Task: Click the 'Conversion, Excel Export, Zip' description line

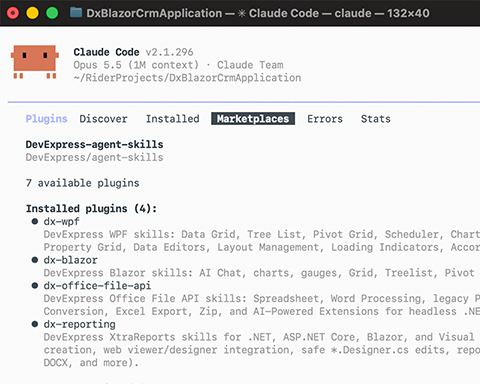Action: tap(262, 311)
